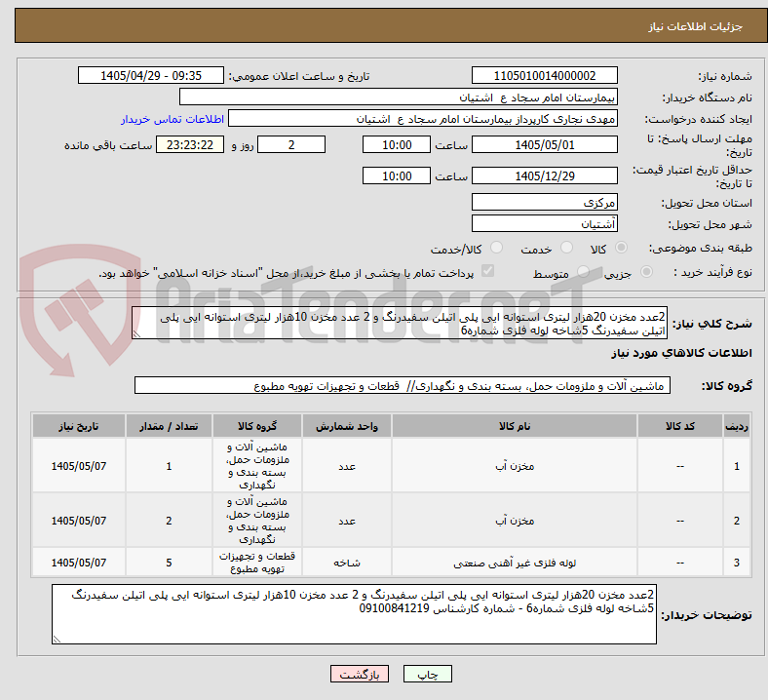Screen dimensions: 768x700
Task: Click price validity date 1405/12/29
Action: [x=545, y=175]
